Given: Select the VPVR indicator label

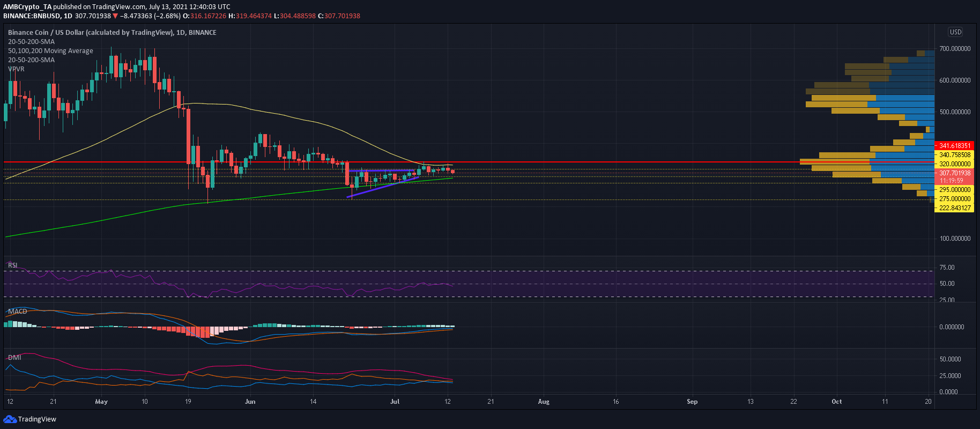Looking at the screenshot, I should coord(16,69).
